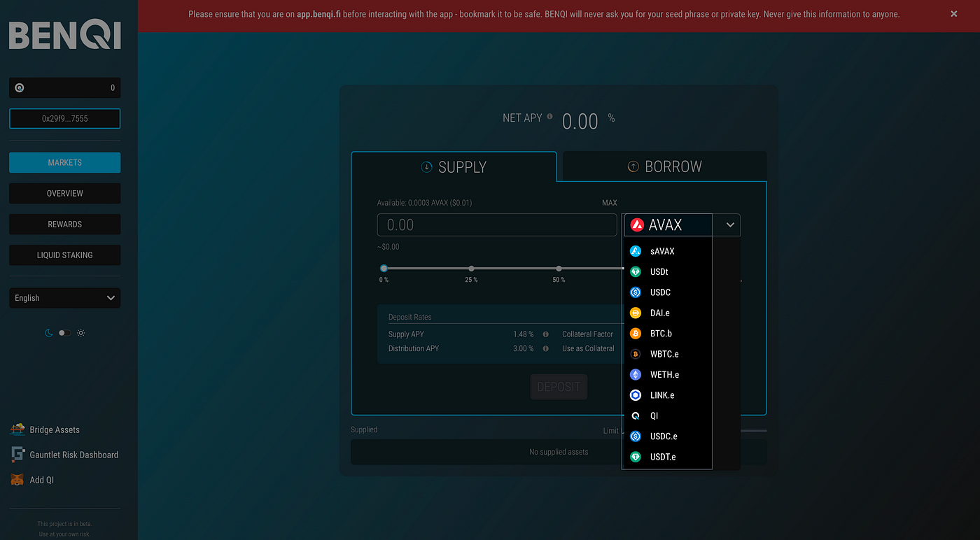Screen dimensions: 980x540
Task: Open the Bridge Assets link
Action: tap(55, 429)
